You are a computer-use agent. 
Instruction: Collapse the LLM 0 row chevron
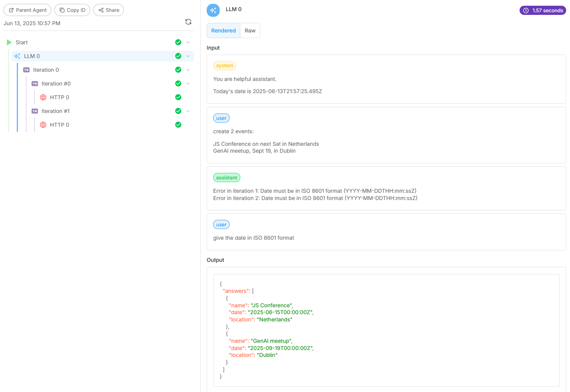[x=188, y=56]
